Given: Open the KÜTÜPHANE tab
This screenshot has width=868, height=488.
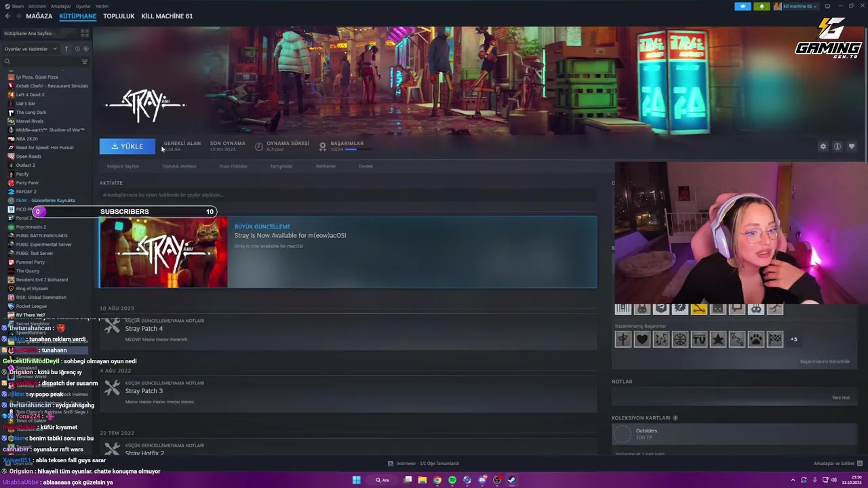Looking at the screenshot, I should (78, 16).
